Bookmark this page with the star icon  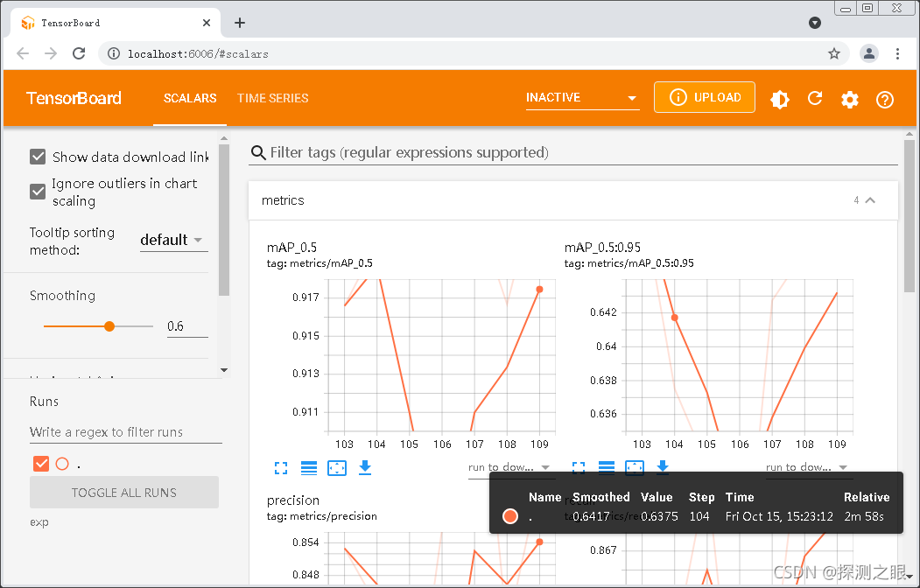click(x=833, y=54)
